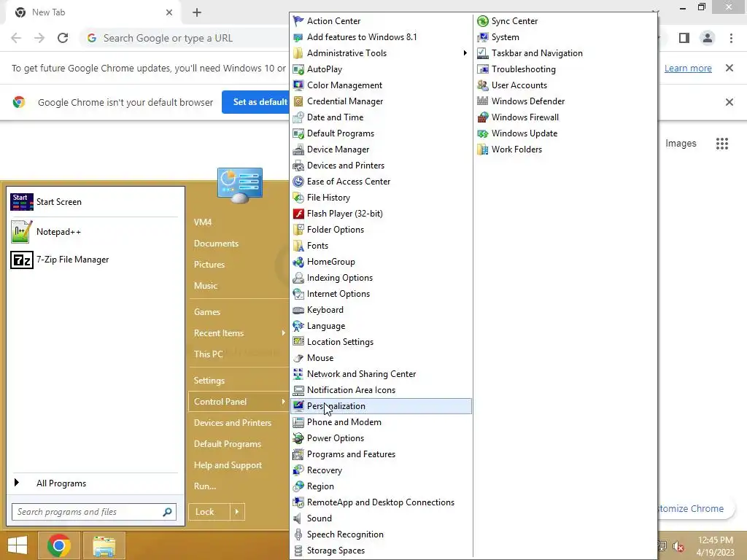The height and width of the screenshot is (560, 747).
Task: Click the 7-Zip File Manager icon
Action: 21,260
